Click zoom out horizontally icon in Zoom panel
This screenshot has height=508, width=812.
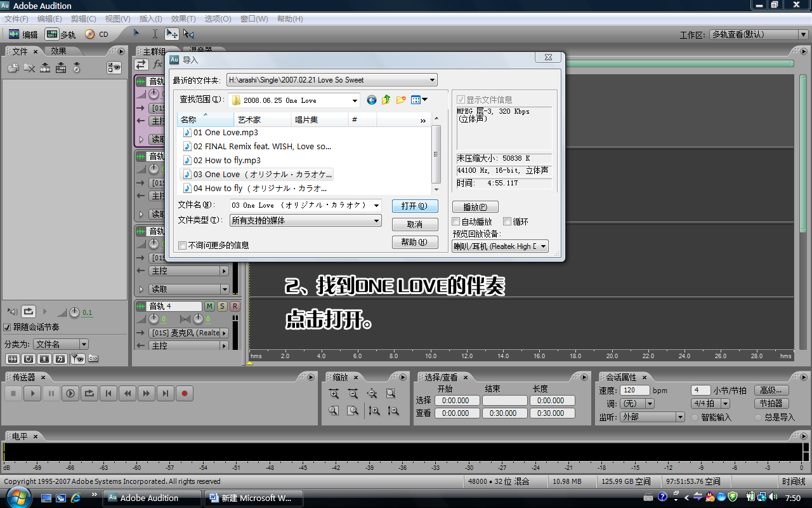click(353, 394)
